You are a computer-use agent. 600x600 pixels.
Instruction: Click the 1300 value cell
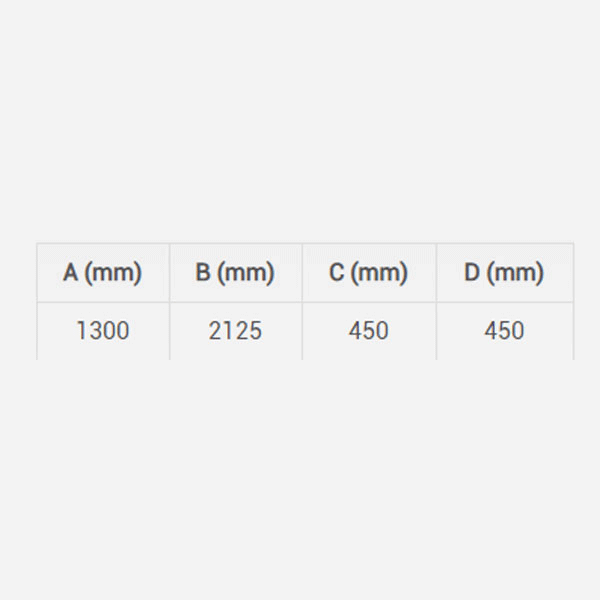pos(103,331)
